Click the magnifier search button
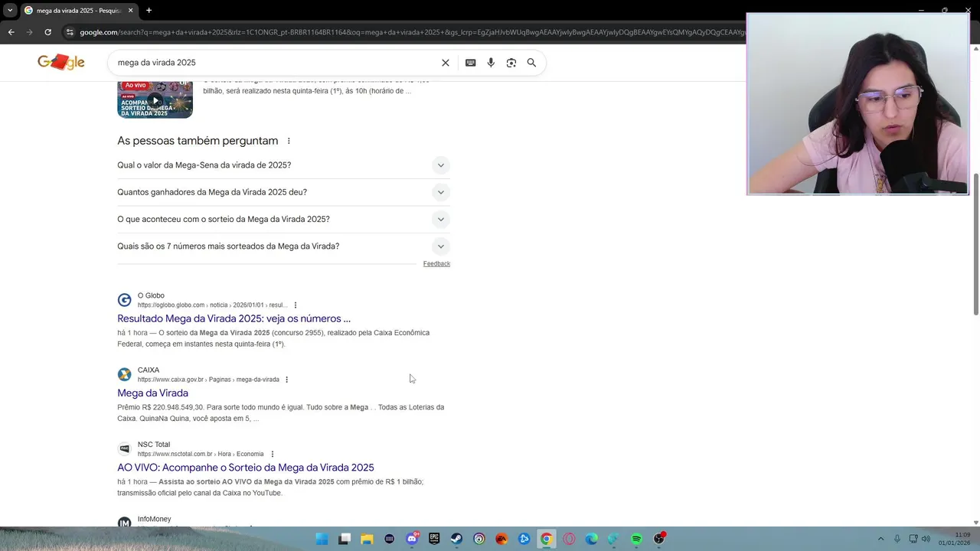980x551 pixels. point(531,63)
